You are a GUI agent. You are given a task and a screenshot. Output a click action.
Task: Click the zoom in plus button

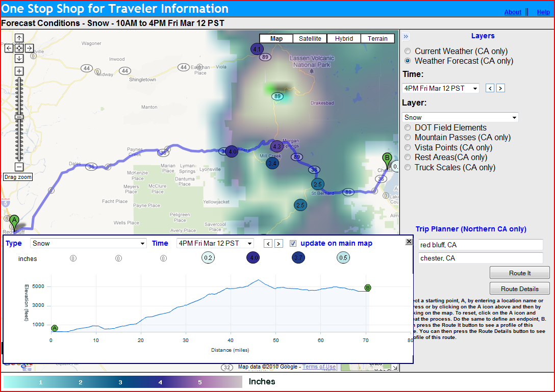coord(19,71)
